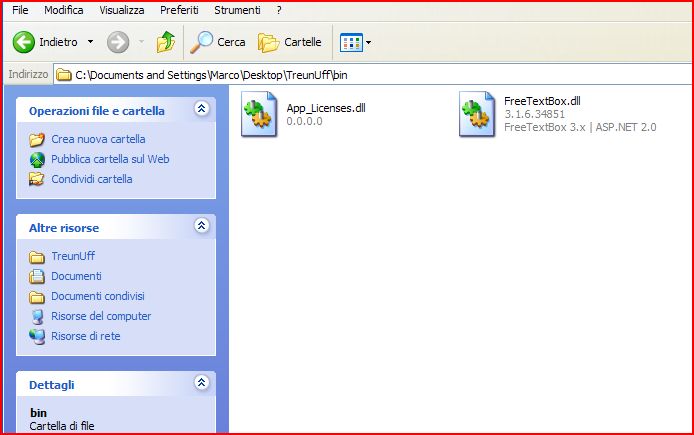Click the Indietro button label
The image size is (694, 435).
tap(58, 42)
